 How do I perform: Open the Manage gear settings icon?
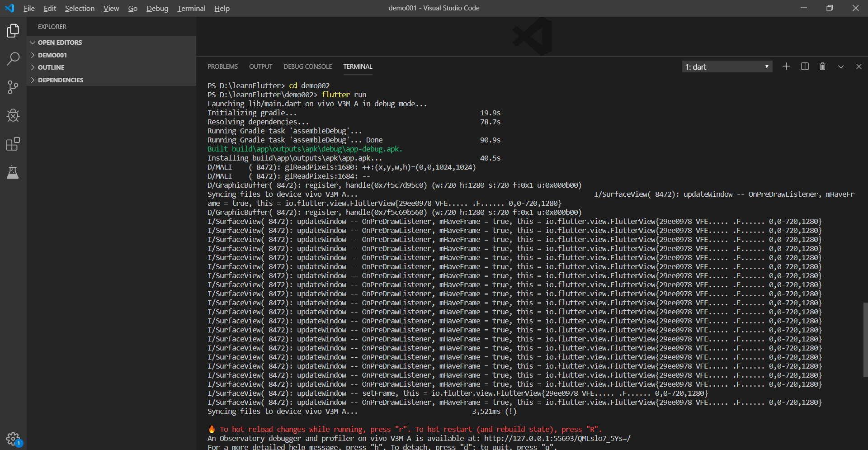(13, 438)
